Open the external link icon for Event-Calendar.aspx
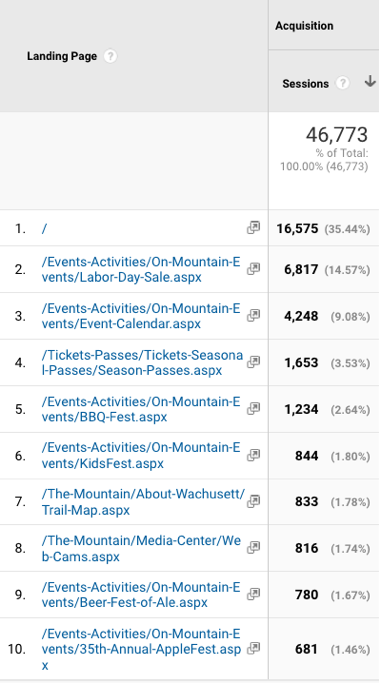379x683 pixels. pos(254,315)
